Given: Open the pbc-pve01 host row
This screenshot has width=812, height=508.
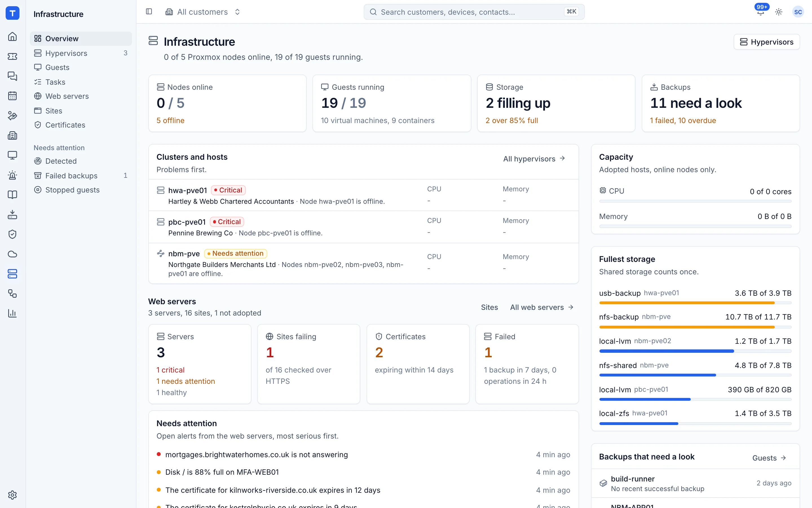Looking at the screenshot, I should point(364,227).
